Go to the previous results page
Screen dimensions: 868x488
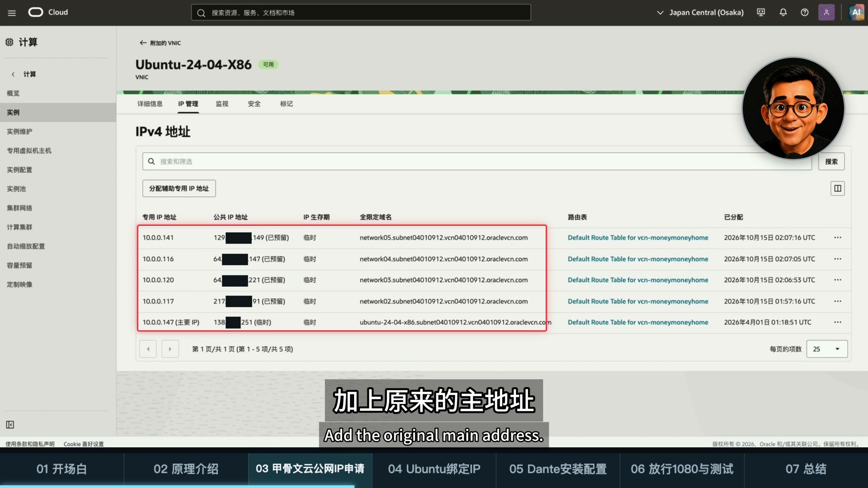pyautogui.click(x=148, y=349)
